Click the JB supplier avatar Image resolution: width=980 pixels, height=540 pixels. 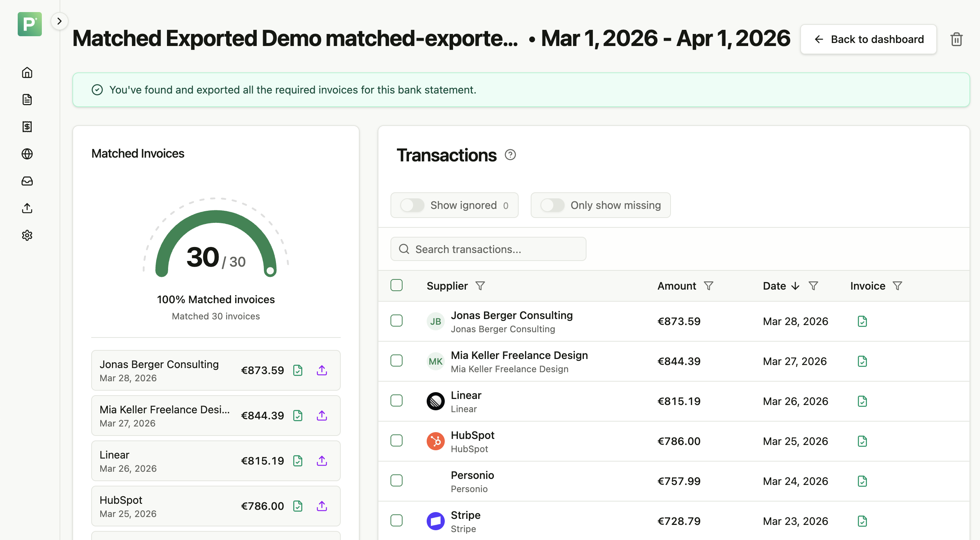(436, 322)
